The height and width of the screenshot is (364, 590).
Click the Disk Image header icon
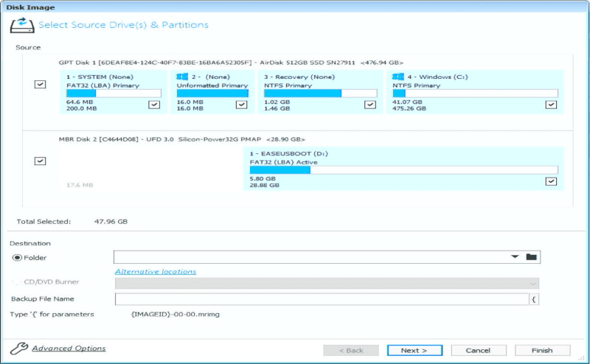point(21,25)
